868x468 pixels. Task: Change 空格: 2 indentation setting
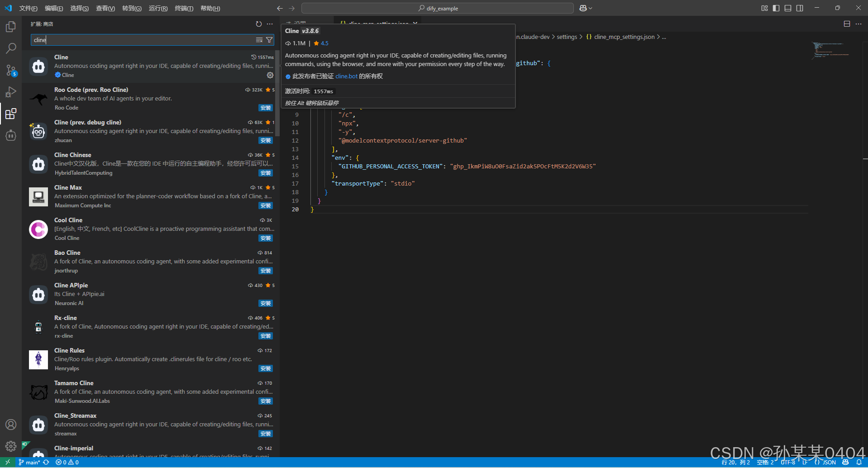(765, 462)
